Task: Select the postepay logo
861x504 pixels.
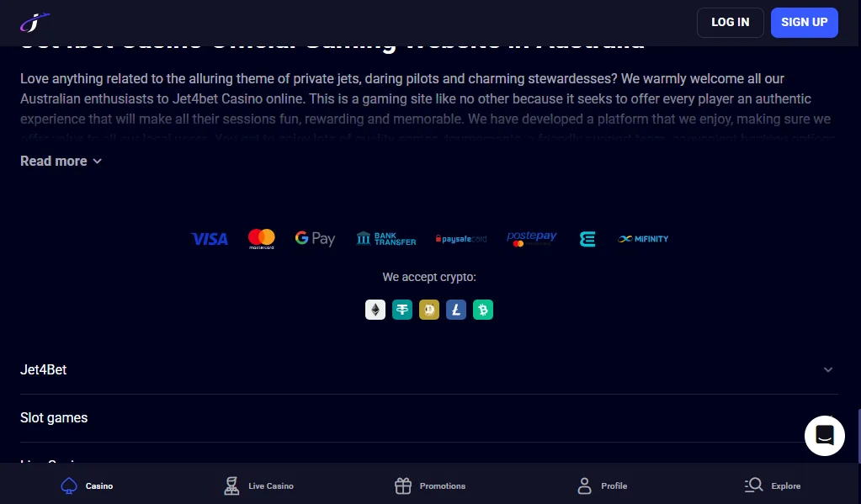Action: [x=532, y=238]
